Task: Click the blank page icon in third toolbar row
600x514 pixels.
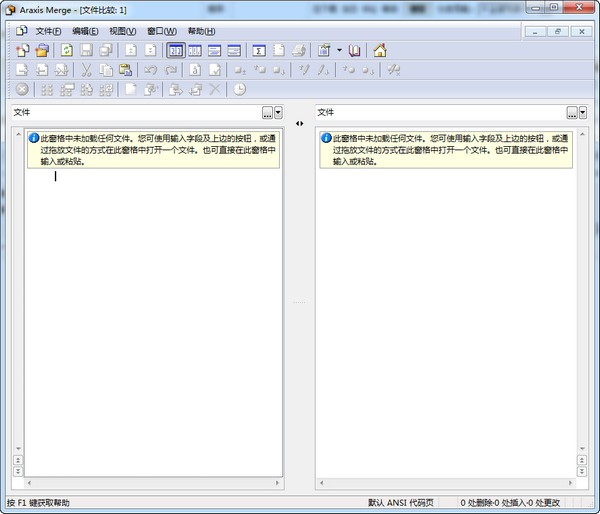Action: [x=131, y=90]
